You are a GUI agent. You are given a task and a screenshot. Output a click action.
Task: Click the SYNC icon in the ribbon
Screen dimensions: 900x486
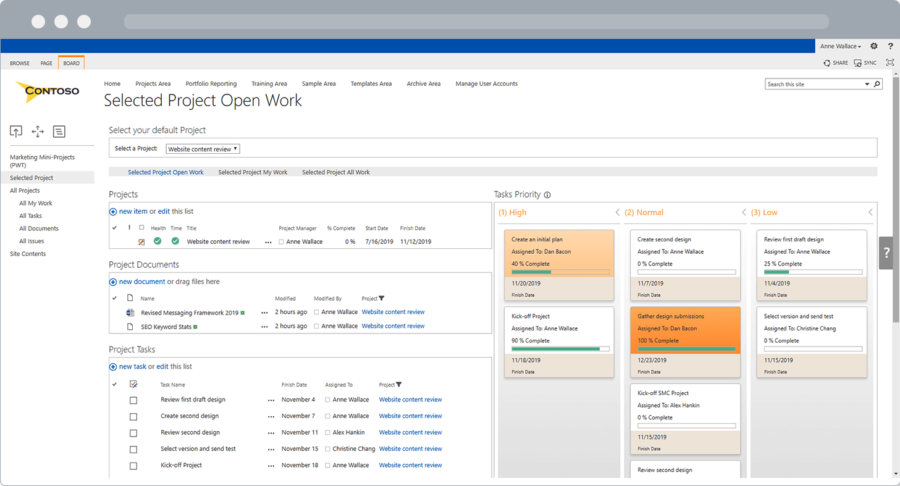pos(865,62)
